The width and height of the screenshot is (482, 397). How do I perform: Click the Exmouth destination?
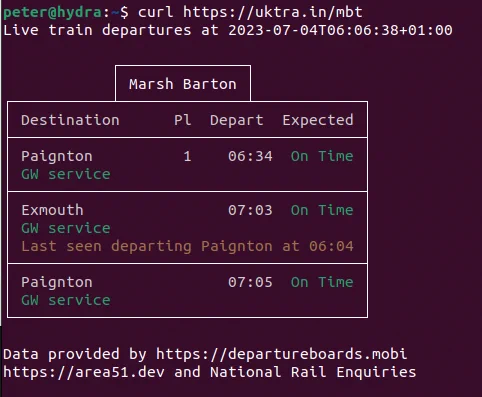coord(52,210)
